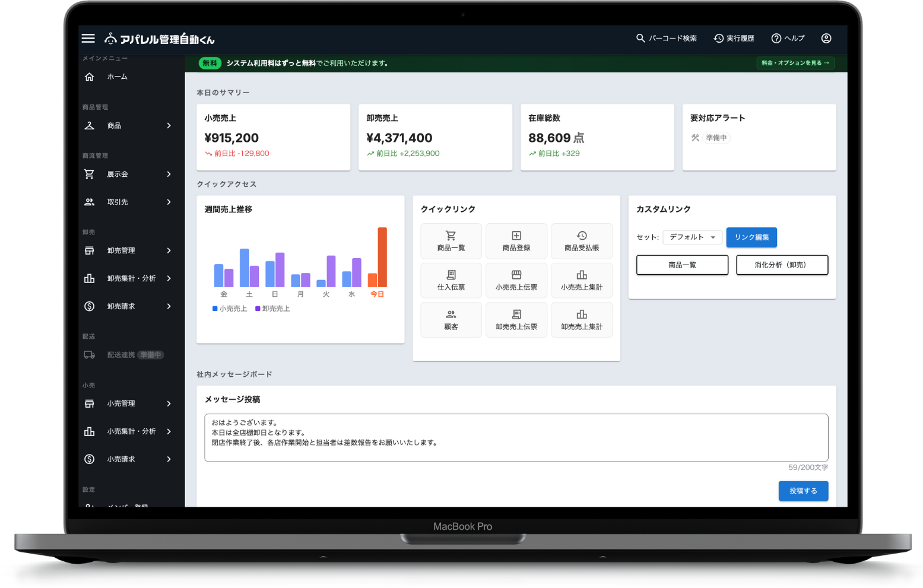The image size is (923, 588).
Task: Click the 卸売請求 dollar icon
Action: pos(90,307)
